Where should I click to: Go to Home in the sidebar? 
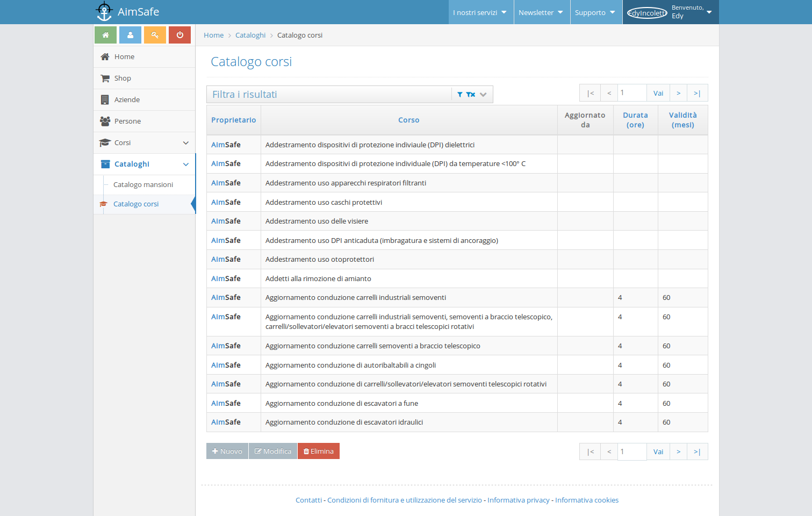click(144, 57)
